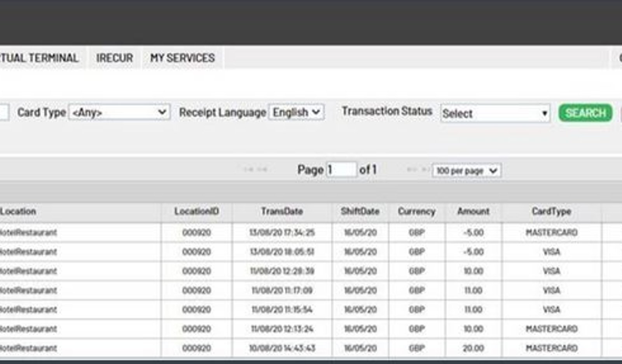Click HotelRestaurant in the 17:34:25 row
This screenshot has height=364, width=622.
click(28, 232)
